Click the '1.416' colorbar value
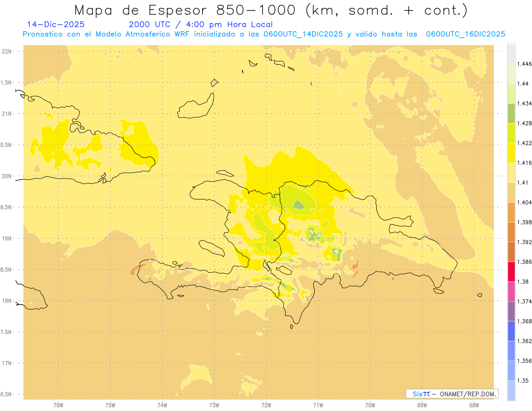This screenshot has width=532, height=411. (x=524, y=163)
